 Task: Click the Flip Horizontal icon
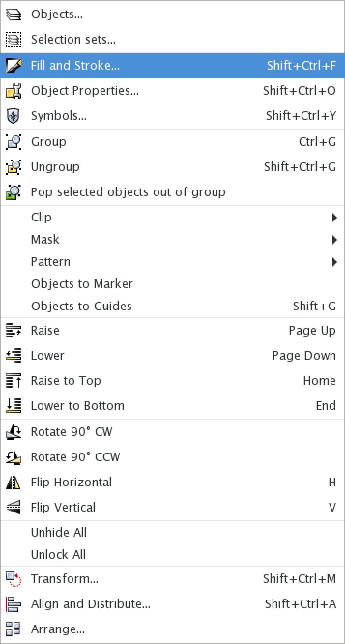pos(13,482)
